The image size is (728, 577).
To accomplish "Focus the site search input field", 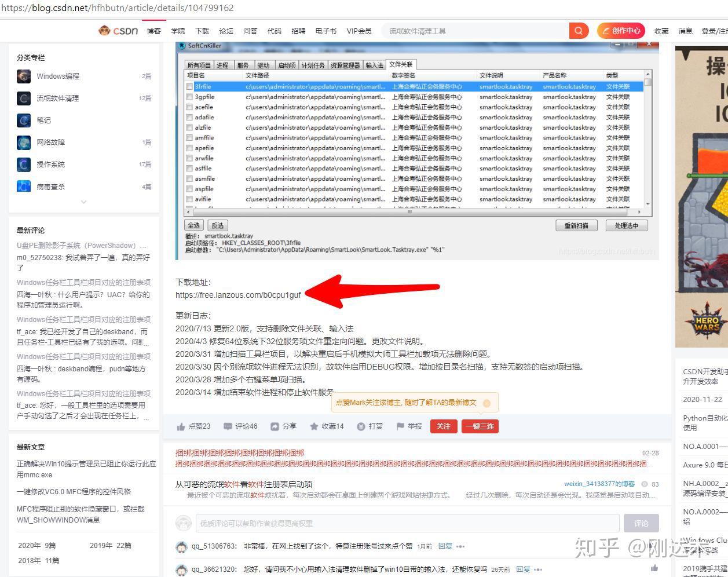I will pyautogui.click(x=475, y=31).
